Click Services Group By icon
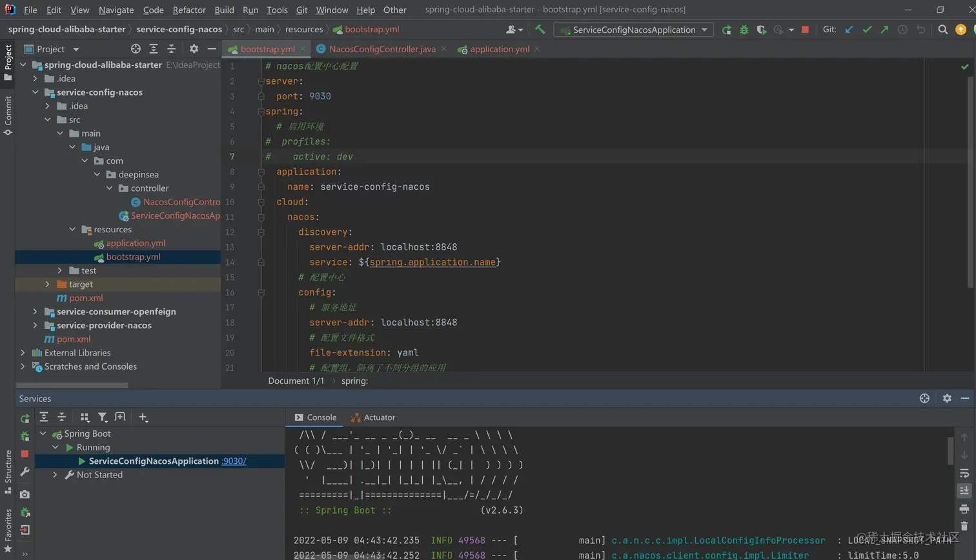Image resolution: width=976 pixels, height=560 pixels. [85, 417]
